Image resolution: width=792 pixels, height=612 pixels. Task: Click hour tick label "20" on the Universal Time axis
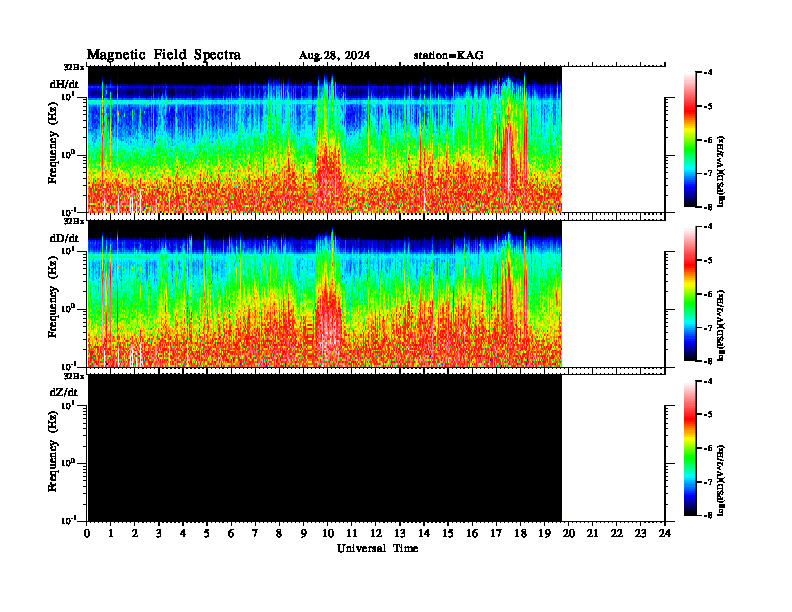[x=569, y=534]
